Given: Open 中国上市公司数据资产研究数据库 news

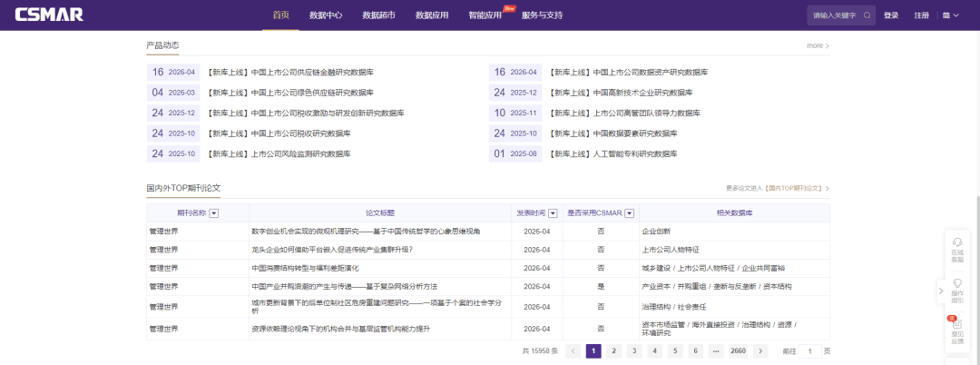Looking at the screenshot, I should coord(628,73).
